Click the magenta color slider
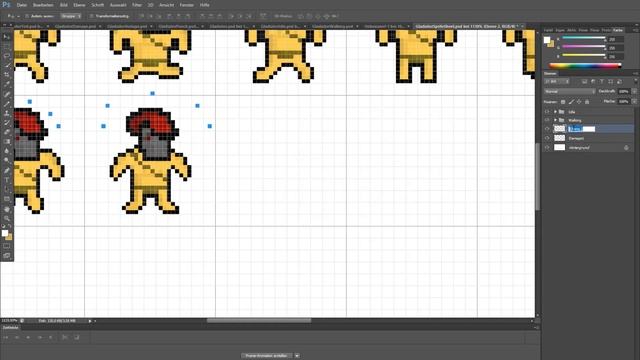The width and height of the screenshot is (640, 360). click(x=584, y=47)
